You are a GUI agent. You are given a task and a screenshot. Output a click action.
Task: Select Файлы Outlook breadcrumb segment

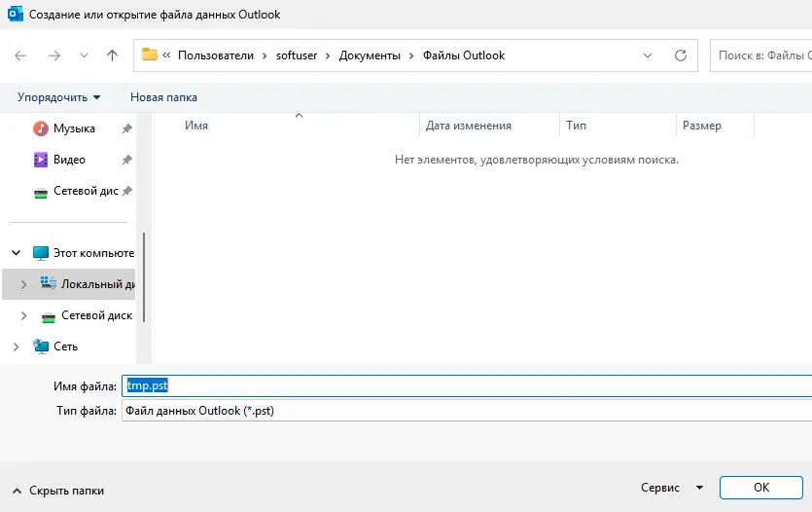(x=464, y=55)
